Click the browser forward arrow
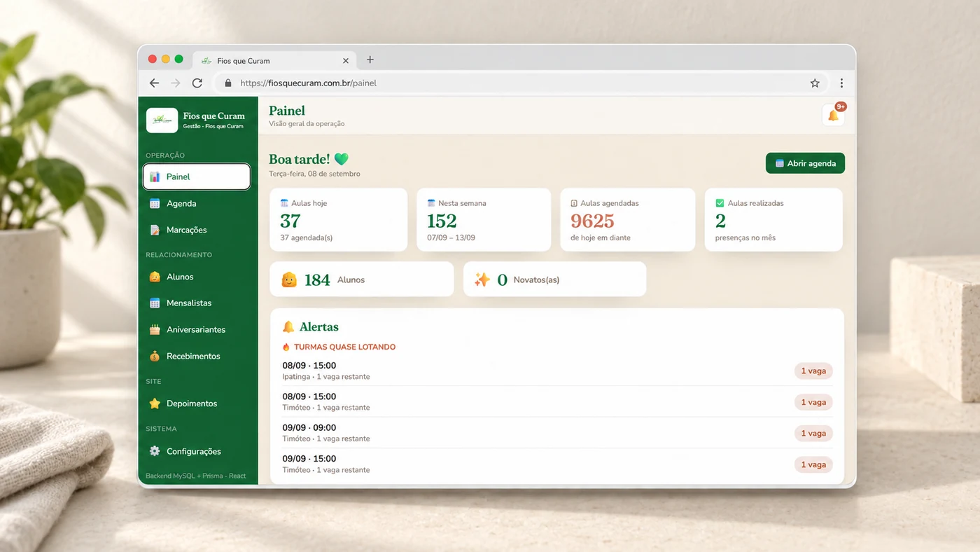Image resolution: width=980 pixels, height=552 pixels. 176,83
